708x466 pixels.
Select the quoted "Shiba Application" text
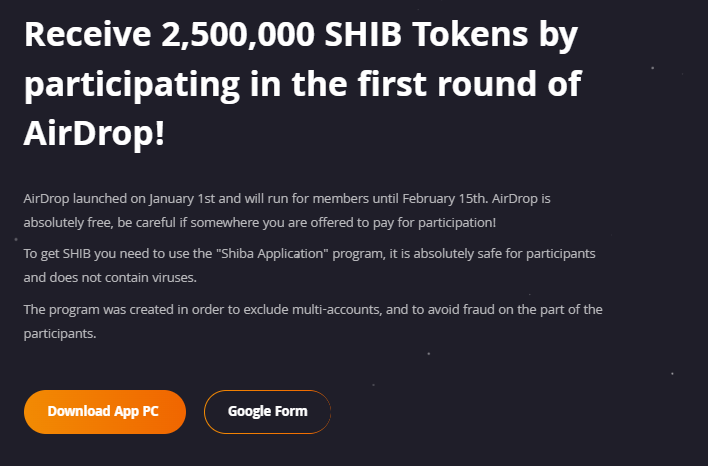(x=272, y=254)
